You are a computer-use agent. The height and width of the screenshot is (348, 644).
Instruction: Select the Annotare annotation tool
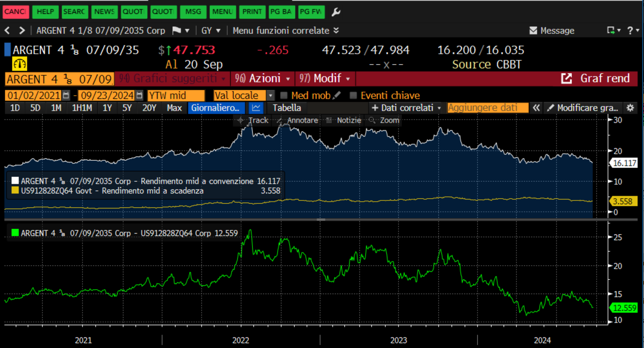click(x=297, y=120)
